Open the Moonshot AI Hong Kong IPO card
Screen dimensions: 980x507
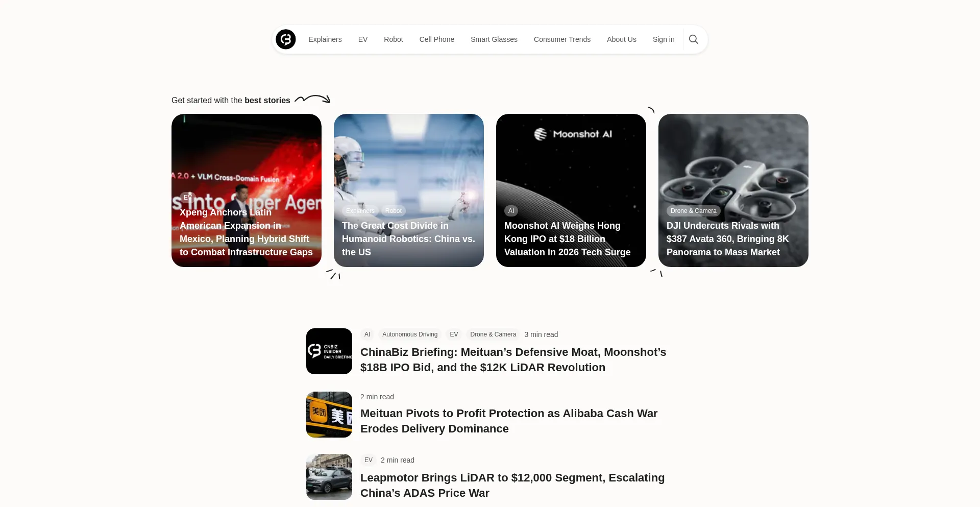point(571,190)
